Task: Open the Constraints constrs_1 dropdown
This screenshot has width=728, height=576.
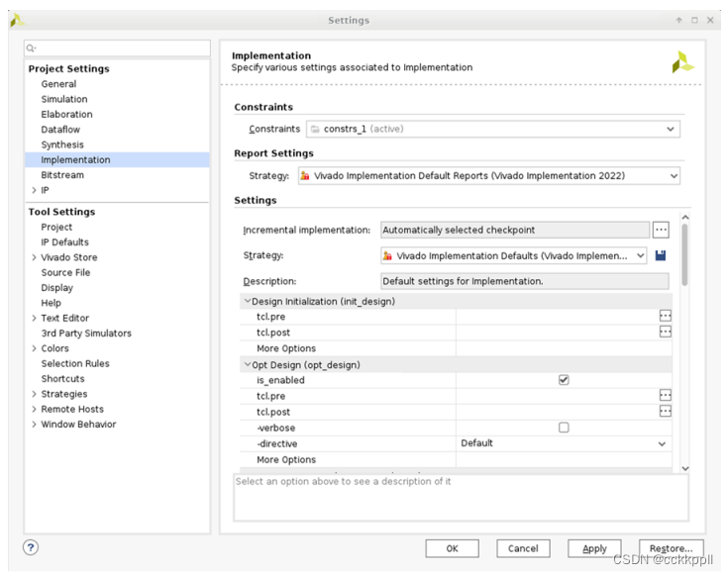Action: [493, 129]
